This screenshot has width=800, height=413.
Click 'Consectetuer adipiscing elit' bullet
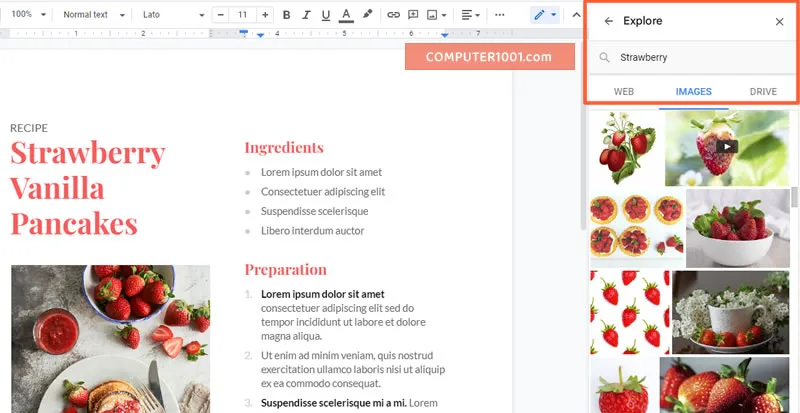[323, 192]
